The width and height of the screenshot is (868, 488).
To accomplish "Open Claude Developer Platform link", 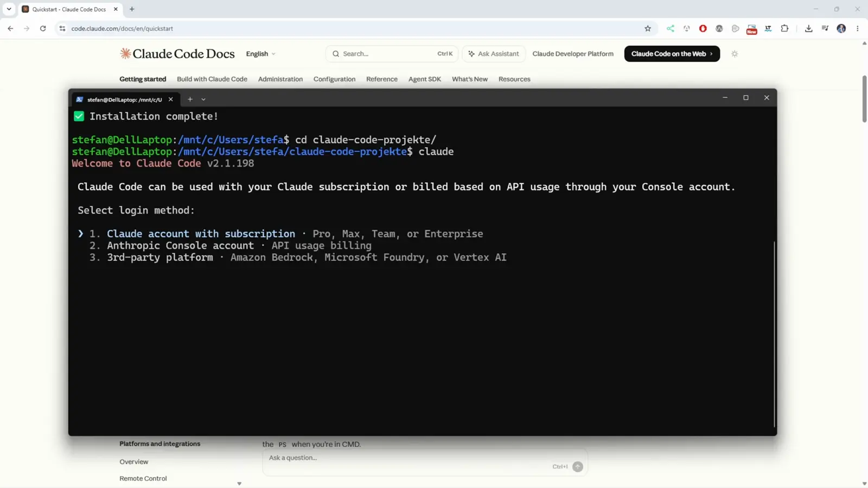I will (x=573, y=54).
